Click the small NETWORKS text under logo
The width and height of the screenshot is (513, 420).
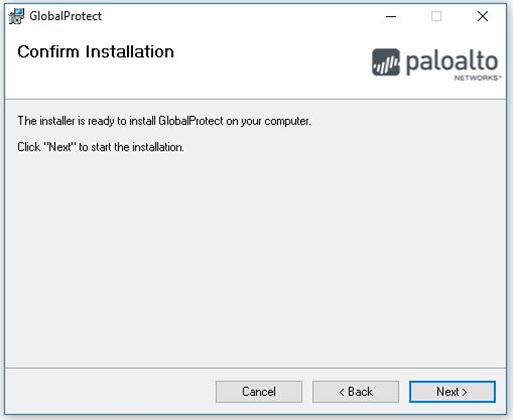(x=477, y=78)
